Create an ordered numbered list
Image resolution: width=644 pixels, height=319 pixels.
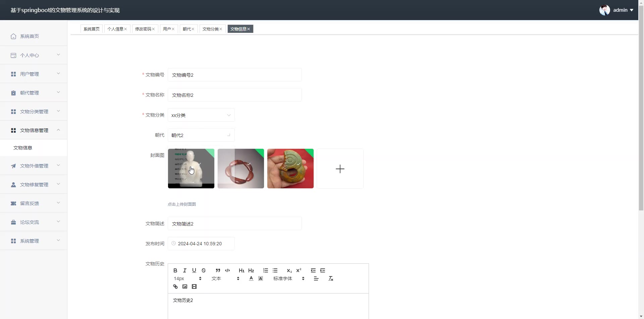pyautogui.click(x=266, y=270)
